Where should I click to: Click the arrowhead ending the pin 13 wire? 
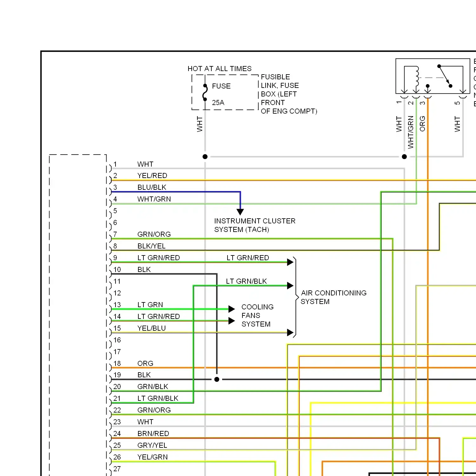232,309
